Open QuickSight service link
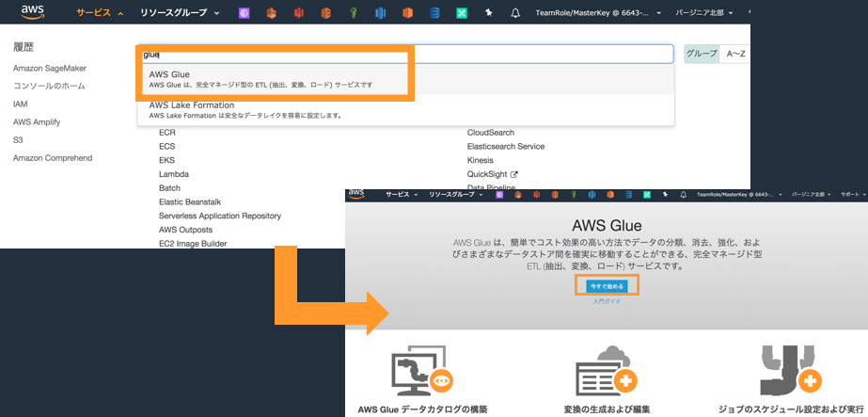 (x=487, y=174)
